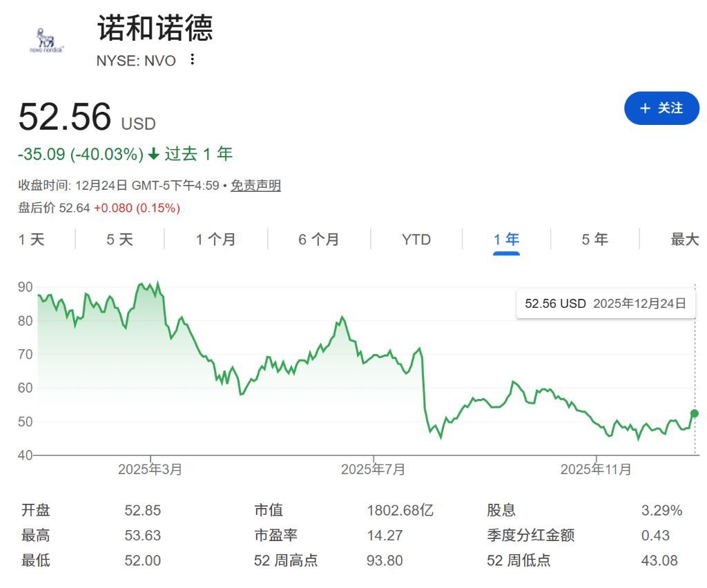The height and width of the screenshot is (588, 707).
Task: Switch chart to 5 年 view
Action: coord(594,239)
